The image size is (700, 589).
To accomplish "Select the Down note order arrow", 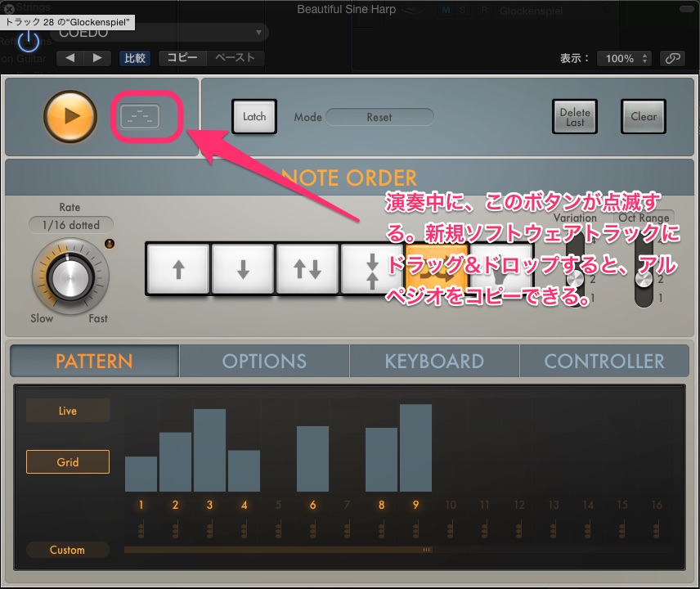I will (242, 269).
